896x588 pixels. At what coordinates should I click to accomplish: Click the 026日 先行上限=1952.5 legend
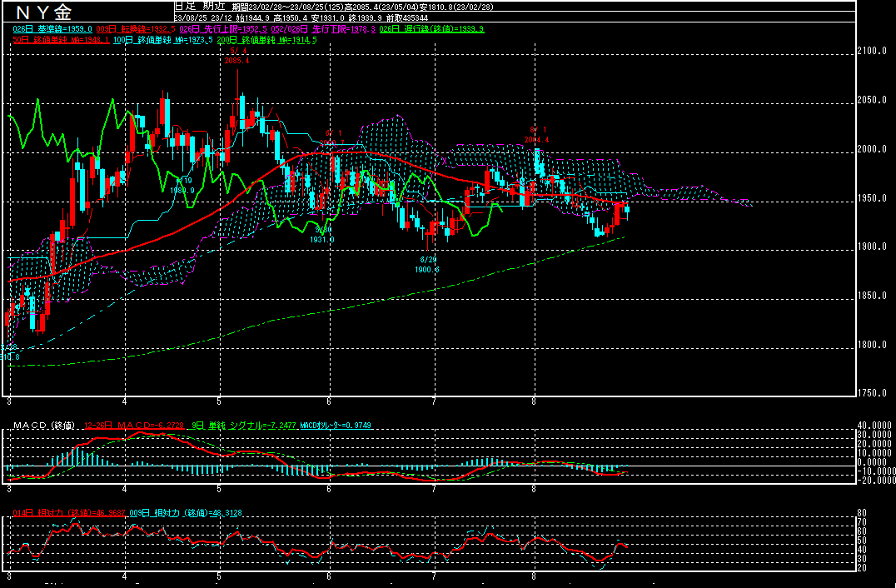224,28
